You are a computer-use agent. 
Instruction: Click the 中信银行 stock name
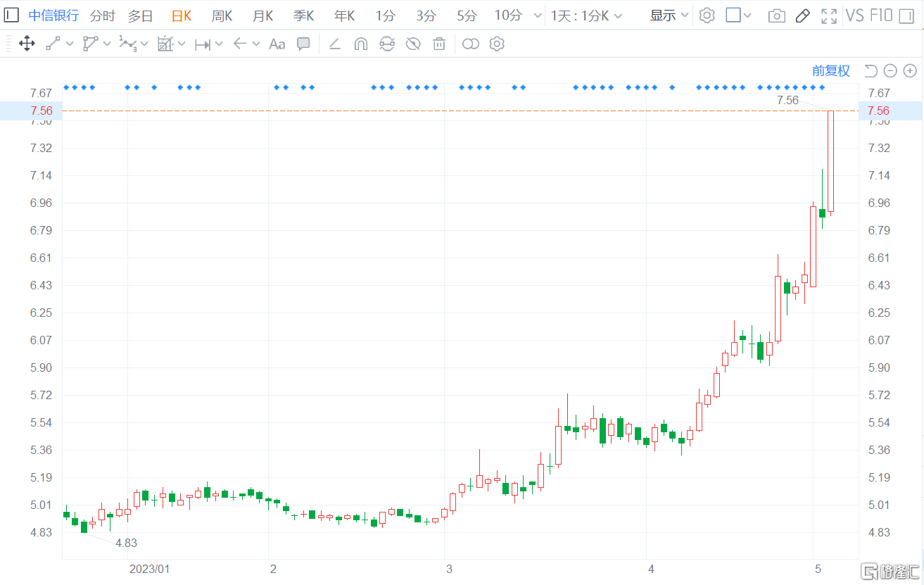[53, 15]
